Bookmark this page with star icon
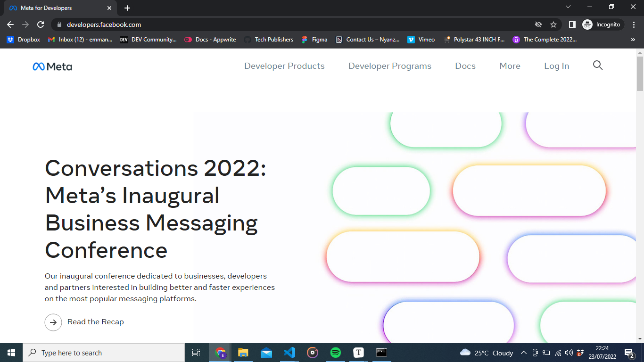Viewport: 644px width, 362px height. point(553,25)
